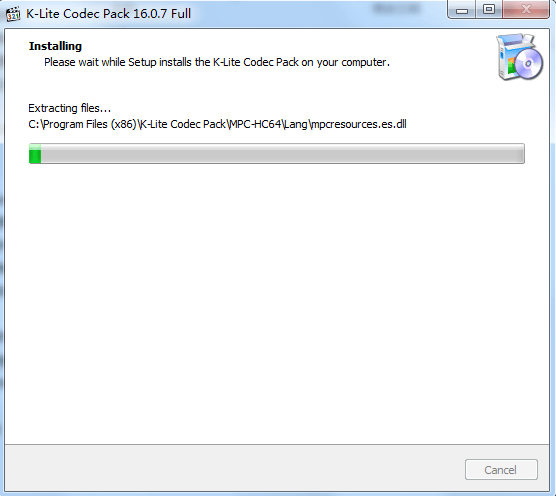The width and height of the screenshot is (556, 496).
Task: Click the MPC-HC64 folder name in path
Action: pos(255,124)
